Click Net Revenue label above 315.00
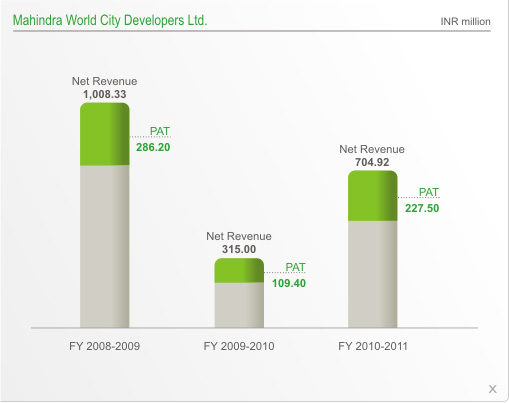This screenshot has width=509, height=403. point(239,236)
